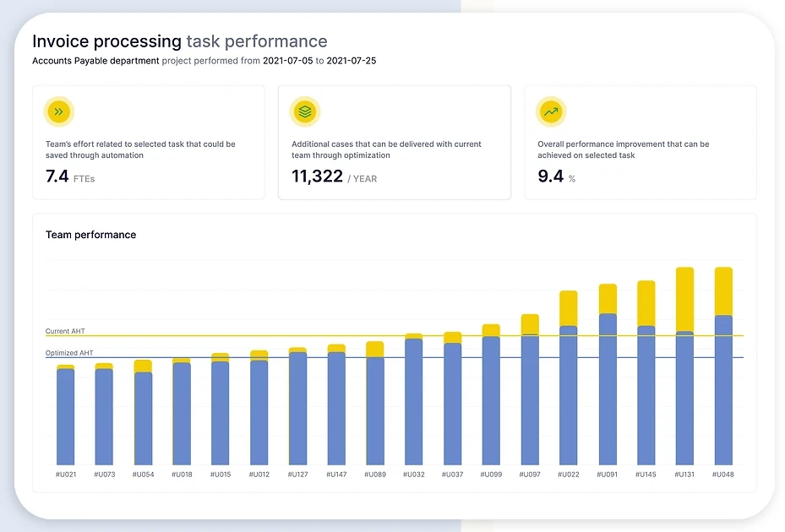
Task: Click the 11,322 per year value
Action: coord(334,176)
